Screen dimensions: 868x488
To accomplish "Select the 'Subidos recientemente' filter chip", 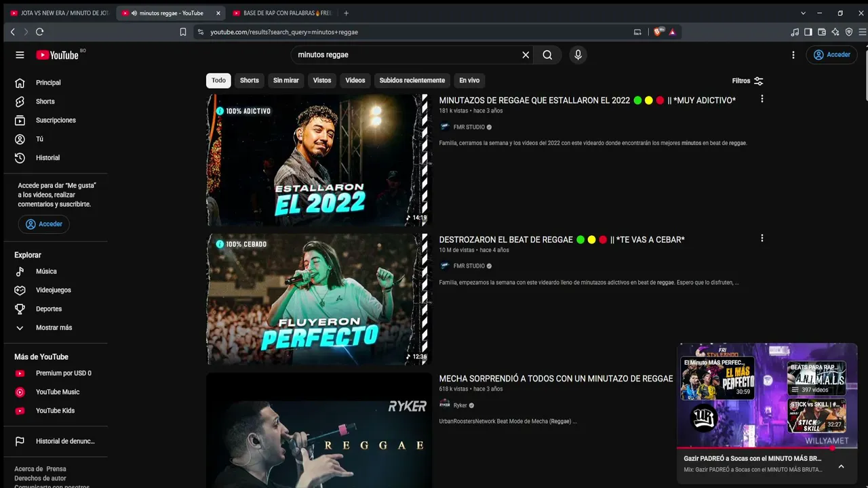I will click(412, 81).
